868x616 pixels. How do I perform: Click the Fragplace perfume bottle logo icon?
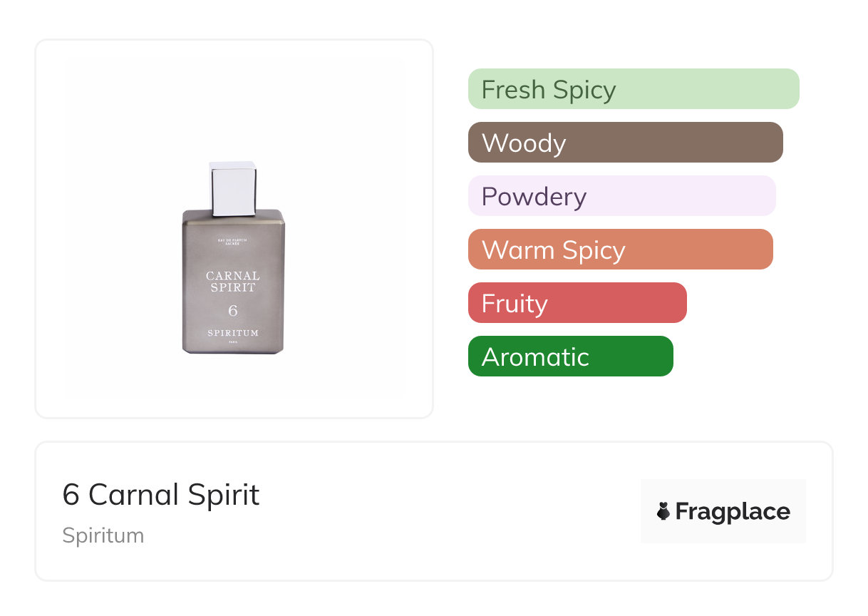tap(663, 511)
